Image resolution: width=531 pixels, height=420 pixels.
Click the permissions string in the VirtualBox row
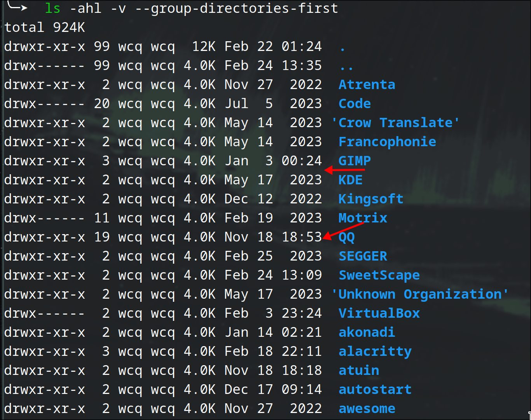tap(45, 313)
